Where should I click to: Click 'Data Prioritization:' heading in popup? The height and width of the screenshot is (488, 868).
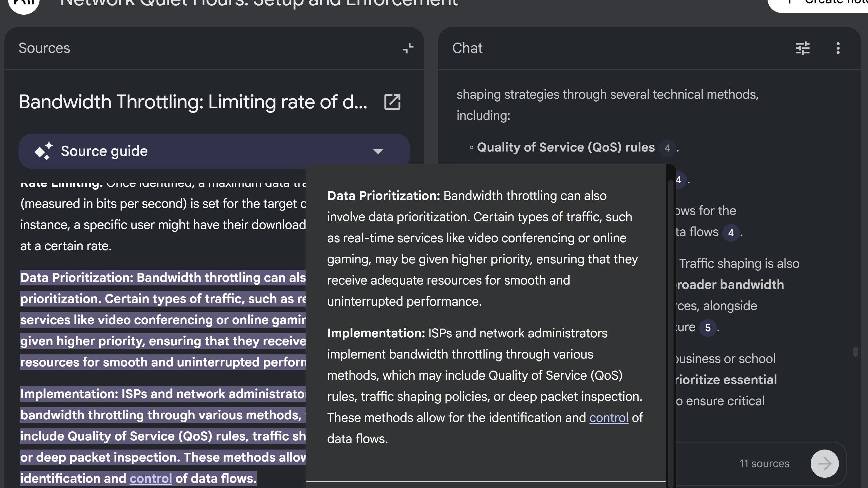383,196
